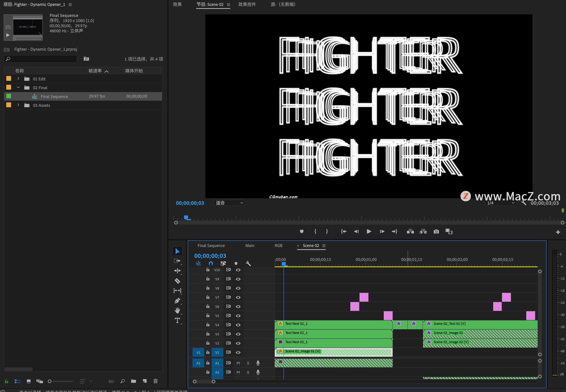Toggle insert sequences as nests icon
This screenshot has height=392, width=566.
198,263
